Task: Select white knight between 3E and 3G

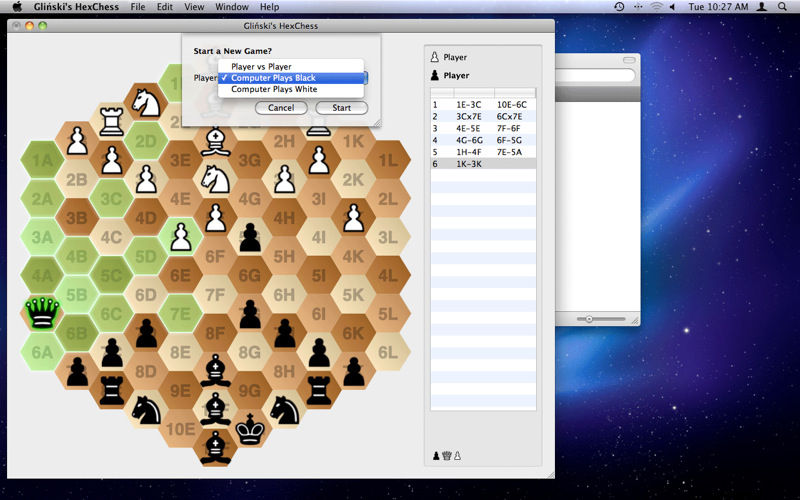Action: [x=215, y=179]
